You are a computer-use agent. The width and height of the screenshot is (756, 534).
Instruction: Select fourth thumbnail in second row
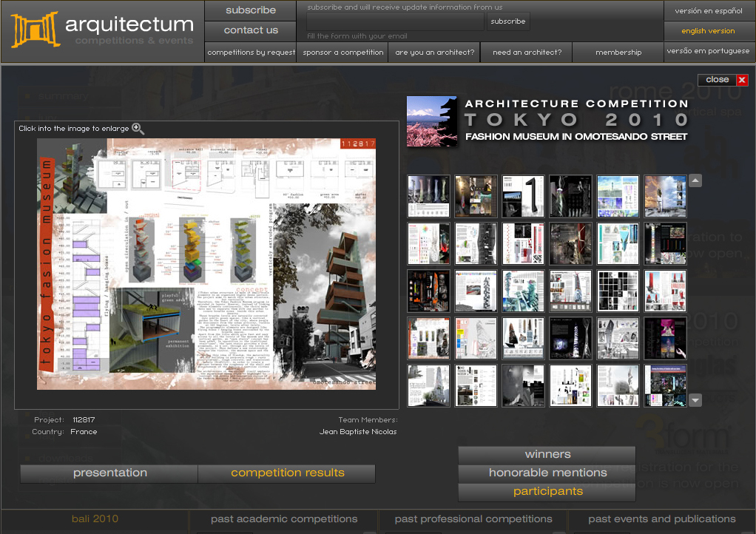(570, 243)
